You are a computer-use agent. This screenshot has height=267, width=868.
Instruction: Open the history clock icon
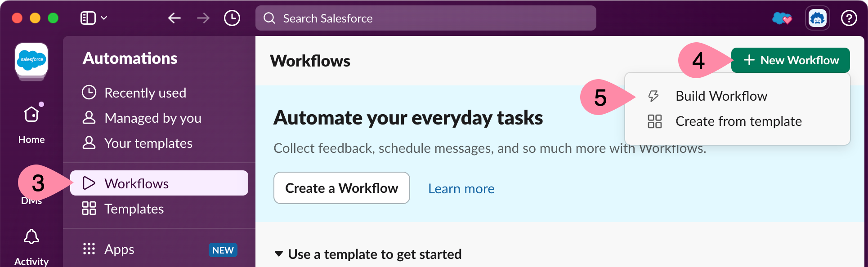tap(232, 18)
